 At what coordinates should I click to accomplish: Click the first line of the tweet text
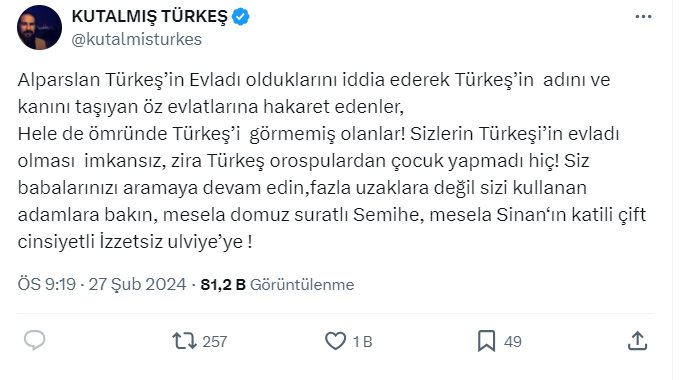pyautogui.click(x=314, y=80)
